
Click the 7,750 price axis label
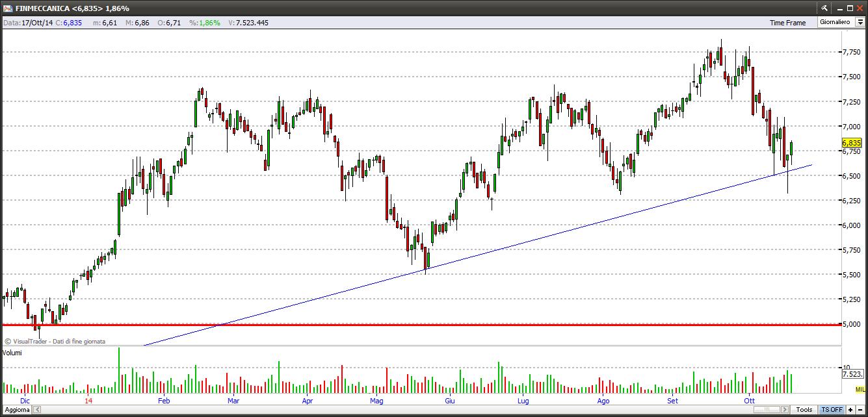tap(851, 52)
